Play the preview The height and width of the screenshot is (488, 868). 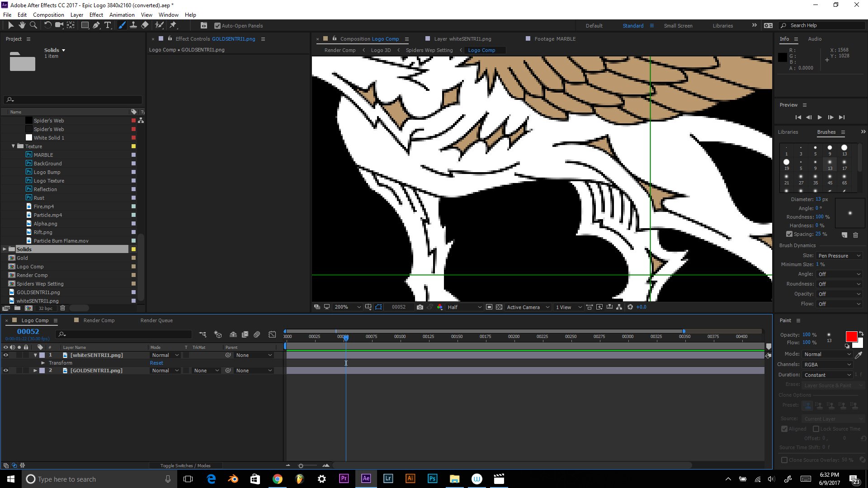(x=820, y=117)
